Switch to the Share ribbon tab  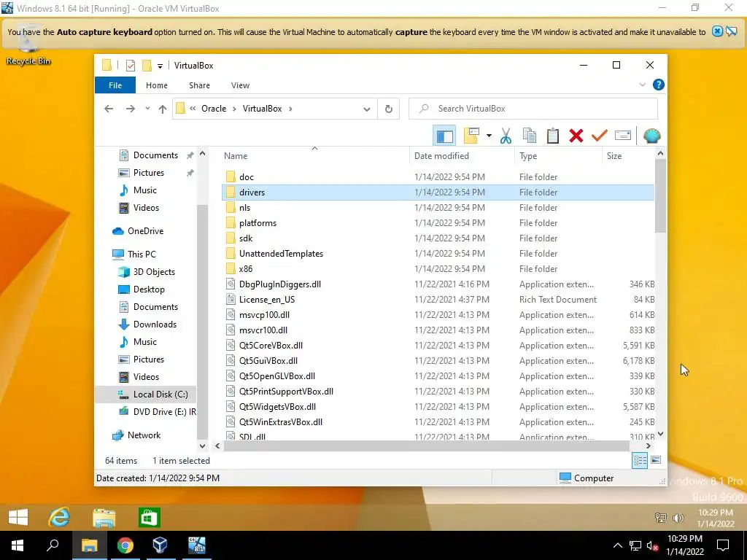click(199, 85)
